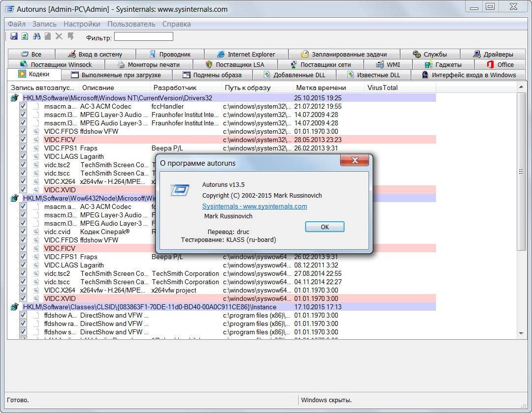Viewport: 532px width, 413px height.
Task: Click the Jump to entry toolbar icon
Action: tap(70, 36)
